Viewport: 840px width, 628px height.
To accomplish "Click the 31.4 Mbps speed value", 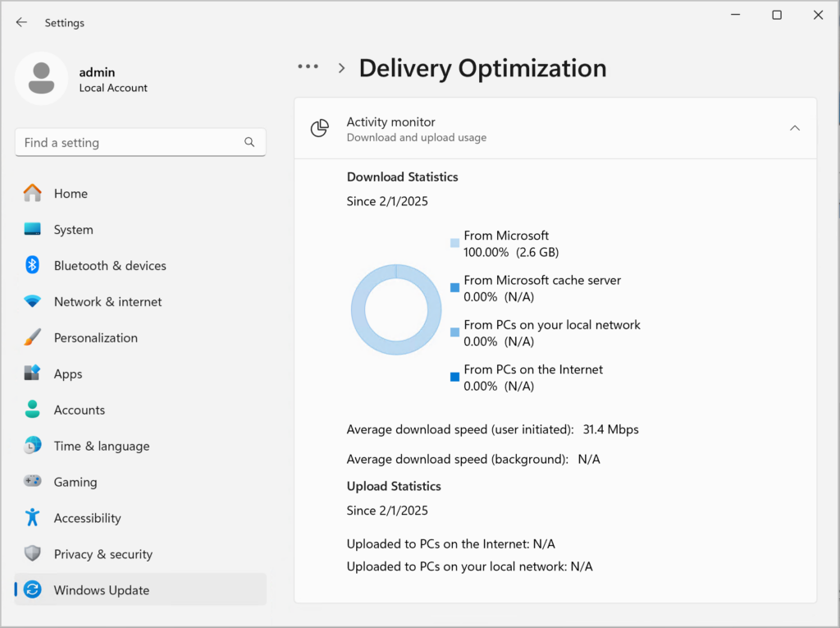I will pos(610,429).
